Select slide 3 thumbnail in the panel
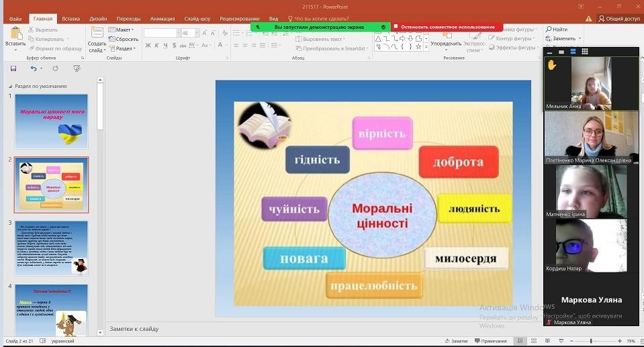This screenshot has width=644, height=347. point(51,248)
